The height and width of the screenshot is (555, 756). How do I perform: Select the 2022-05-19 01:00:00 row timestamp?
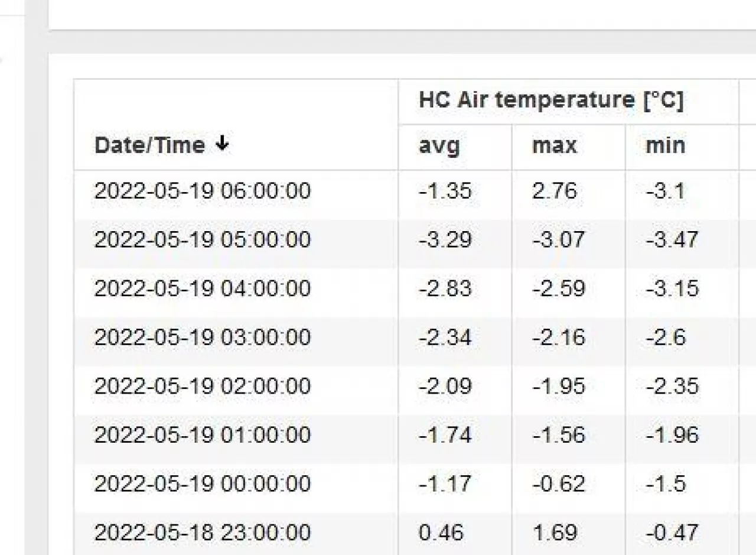pos(202,435)
